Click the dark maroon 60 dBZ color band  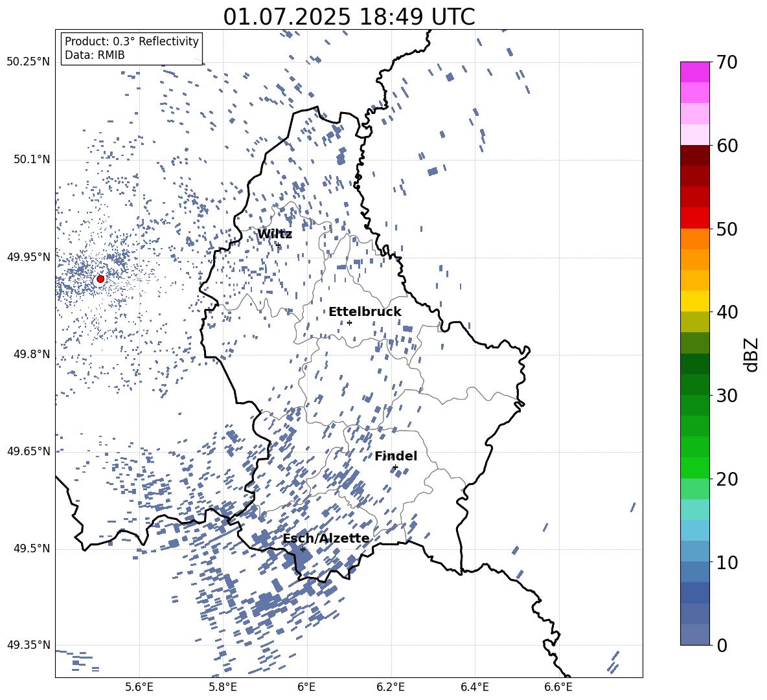694,155
